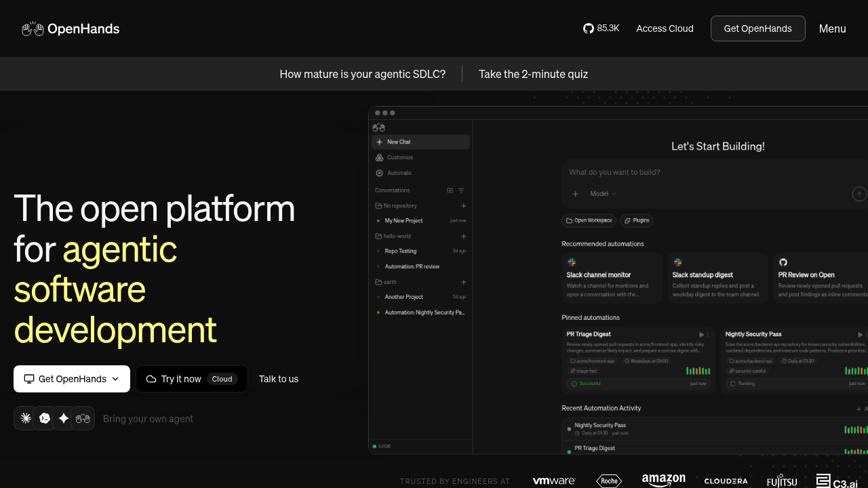The width and height of the screenshot is (868, 488).
Task: Add a conversation under hello-world
Action: (464, 237)
